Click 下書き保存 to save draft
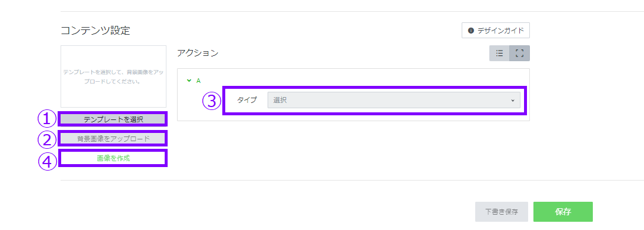Image resolution: width=644 pixels, height=230 pixels. (502, 212)
